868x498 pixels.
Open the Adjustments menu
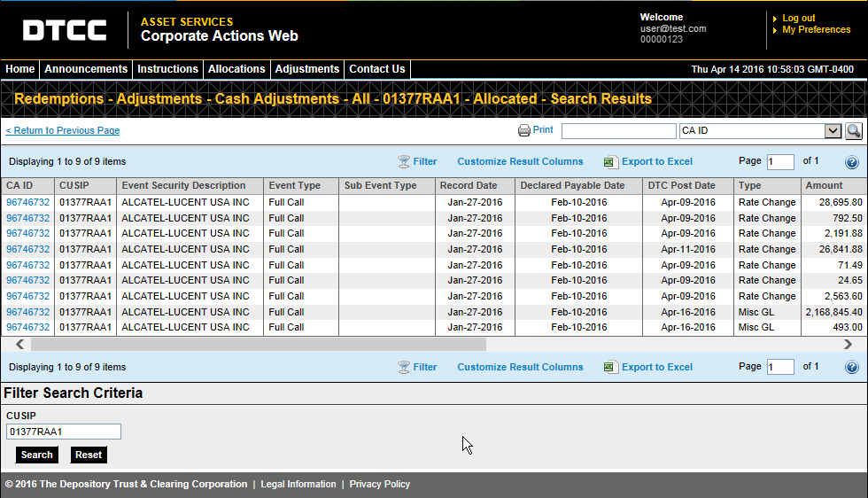(307, 69)
